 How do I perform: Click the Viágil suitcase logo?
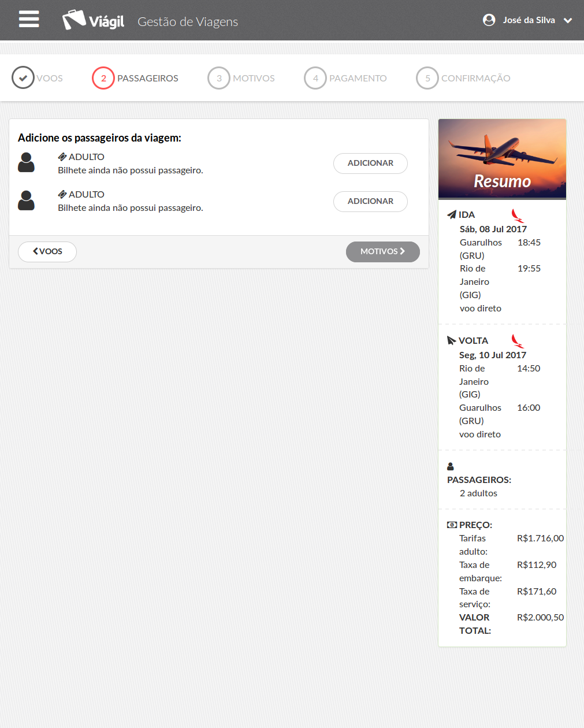93,20
